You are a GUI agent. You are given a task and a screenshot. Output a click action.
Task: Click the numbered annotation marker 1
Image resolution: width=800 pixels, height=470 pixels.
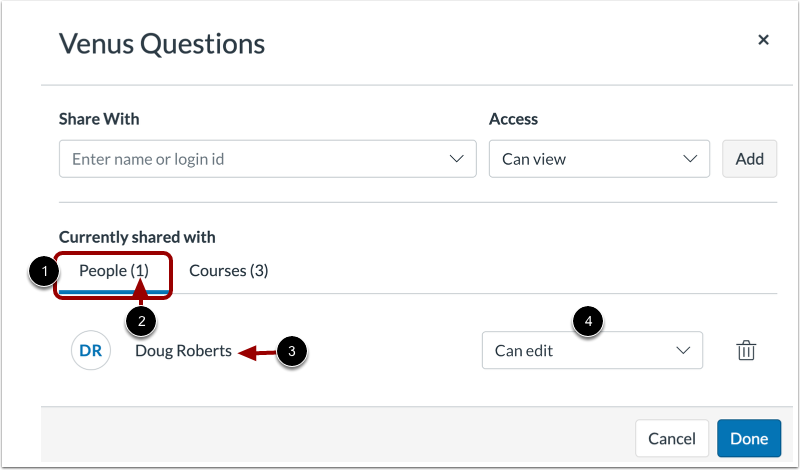pyautogui.click(x=41, y=272)
